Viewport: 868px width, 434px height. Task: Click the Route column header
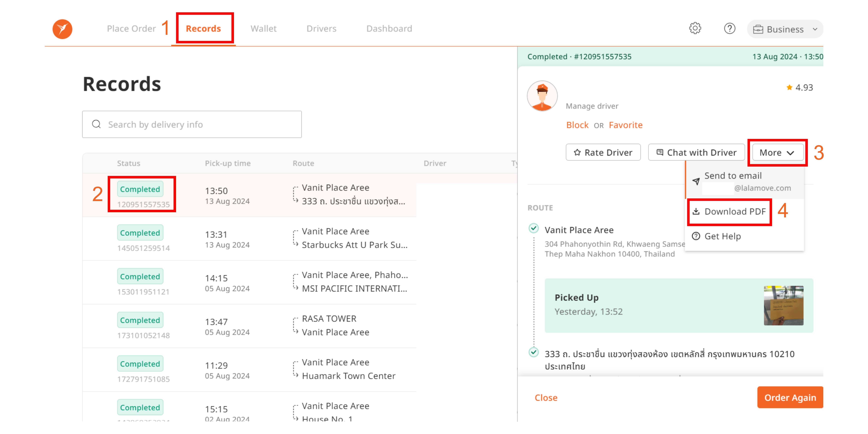tap(303, 163)
